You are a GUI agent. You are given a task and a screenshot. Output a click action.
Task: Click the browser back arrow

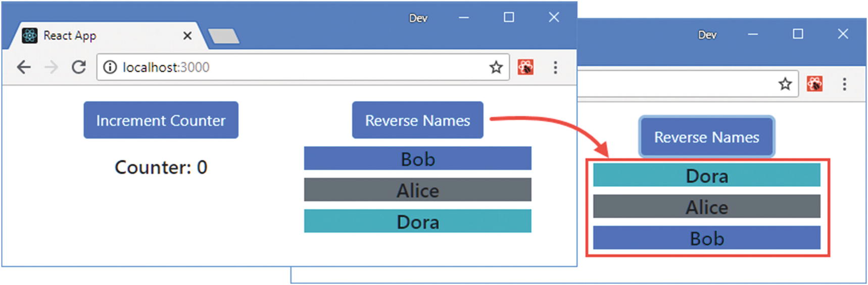click(24, 67)
